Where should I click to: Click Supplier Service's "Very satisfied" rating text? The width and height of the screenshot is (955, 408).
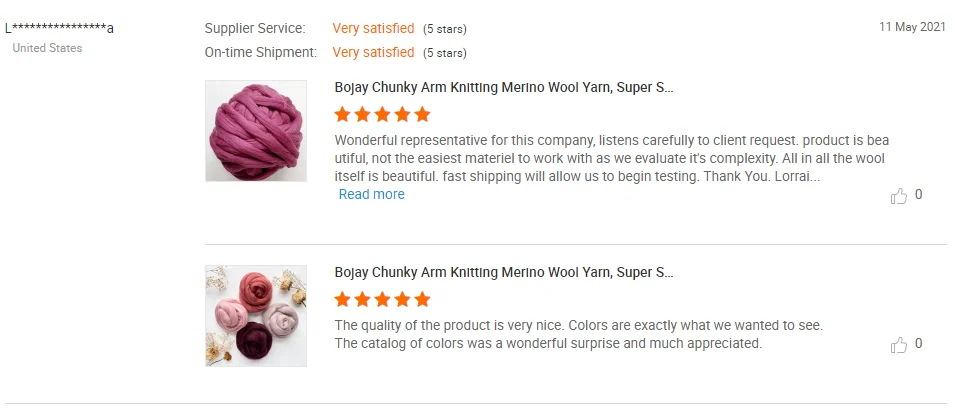point(373,28)
